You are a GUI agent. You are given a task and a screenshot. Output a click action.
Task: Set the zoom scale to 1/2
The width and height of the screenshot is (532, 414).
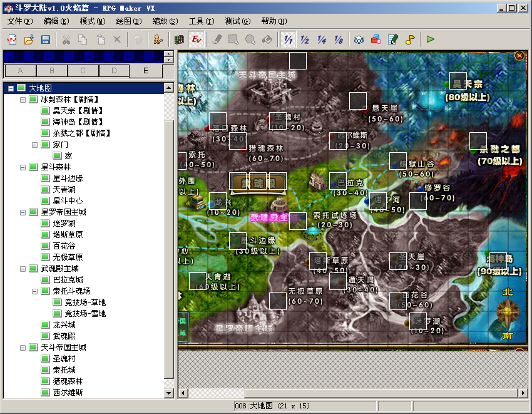click(x=305, y=39)
